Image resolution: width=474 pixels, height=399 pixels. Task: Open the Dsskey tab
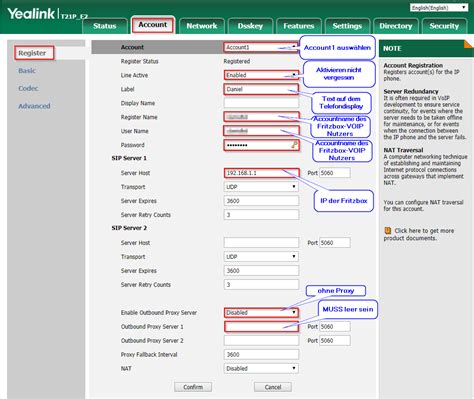pyautogui.click(x=250, y=26)
